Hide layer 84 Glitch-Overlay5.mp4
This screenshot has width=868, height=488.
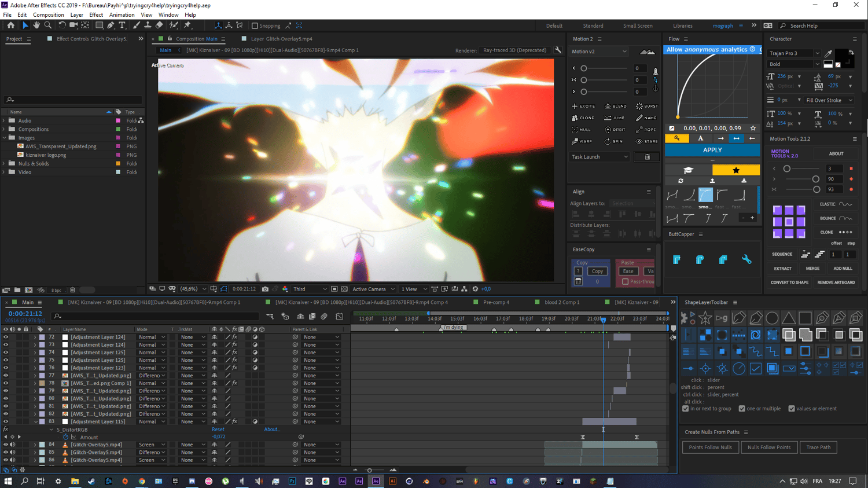6,445
